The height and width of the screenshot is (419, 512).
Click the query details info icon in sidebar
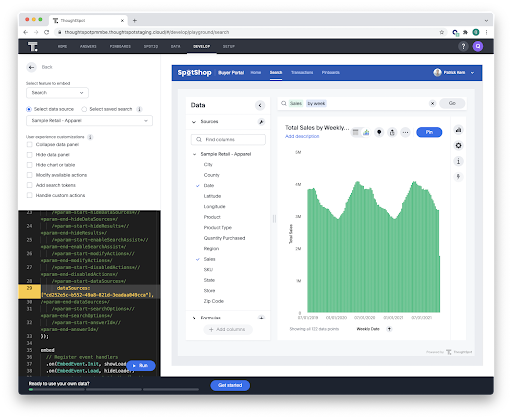click(x=458, y=161)
